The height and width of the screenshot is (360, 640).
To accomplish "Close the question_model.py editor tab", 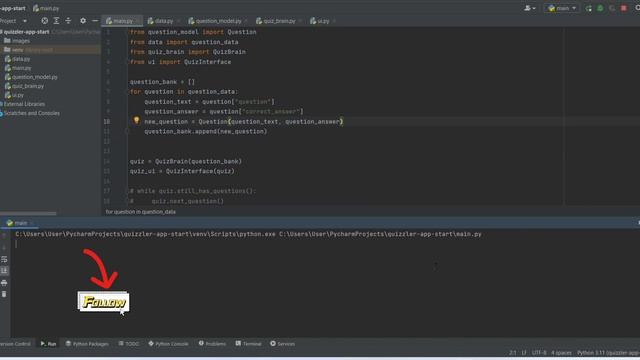I will (x=246, y=21).
